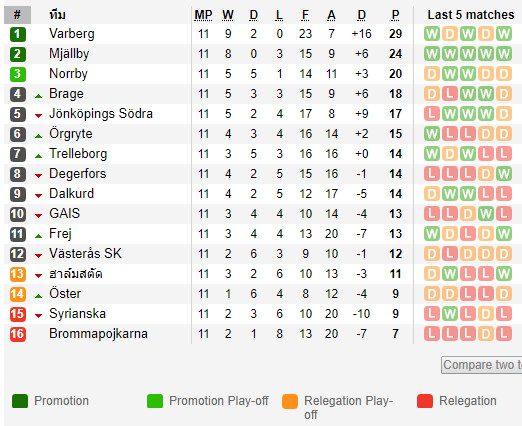Click the red Relegation legend swatch
The width and height of the screenshot is (522, 426).
(x=425, y=401)
